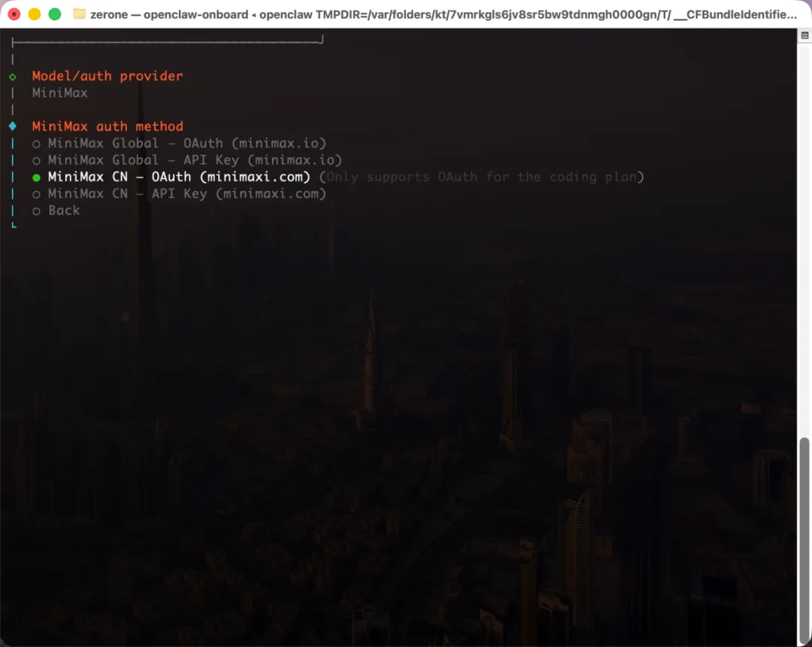The image size is (812, 647).
Task: Click the window title text 'zerone — openclaw-onboard'
Action: click(169, 14)
